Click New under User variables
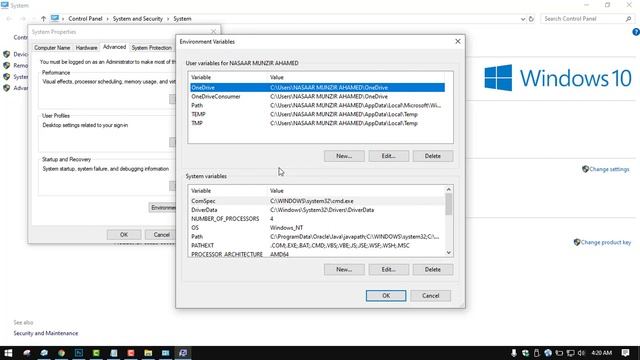Image resolution: width=640 pixels, height=360 pixels. point(344,156)
